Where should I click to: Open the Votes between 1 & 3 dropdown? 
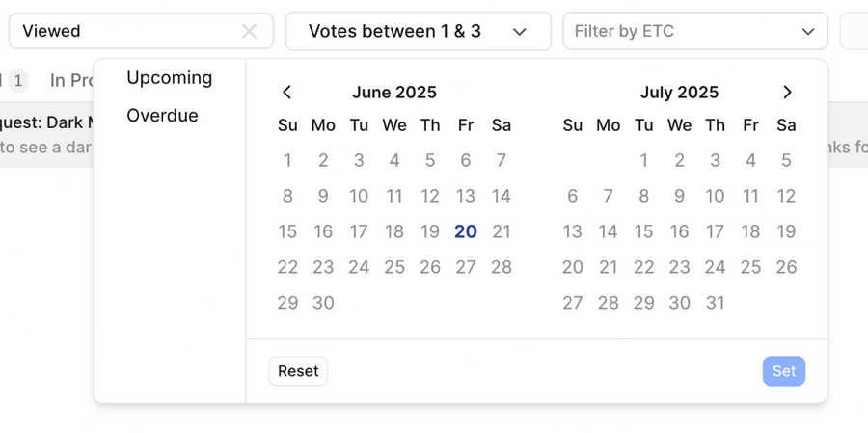click(x=418, y=32)
